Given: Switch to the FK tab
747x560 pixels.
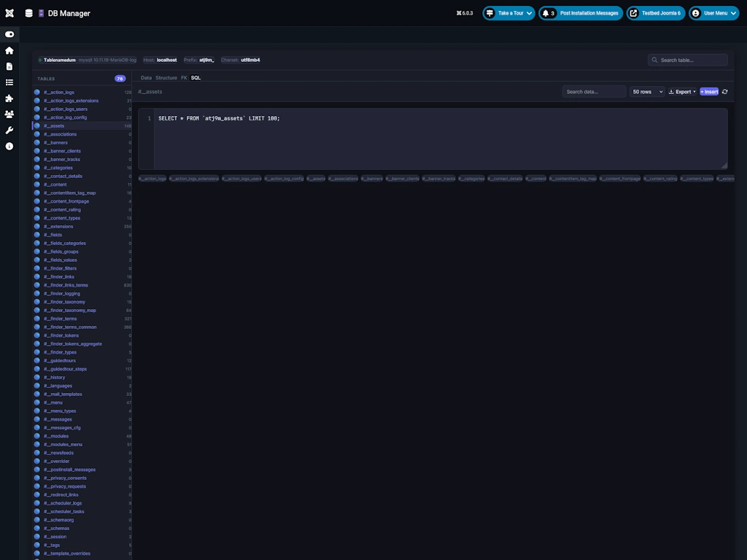Looking at the screenshot, I should [184, 77].
